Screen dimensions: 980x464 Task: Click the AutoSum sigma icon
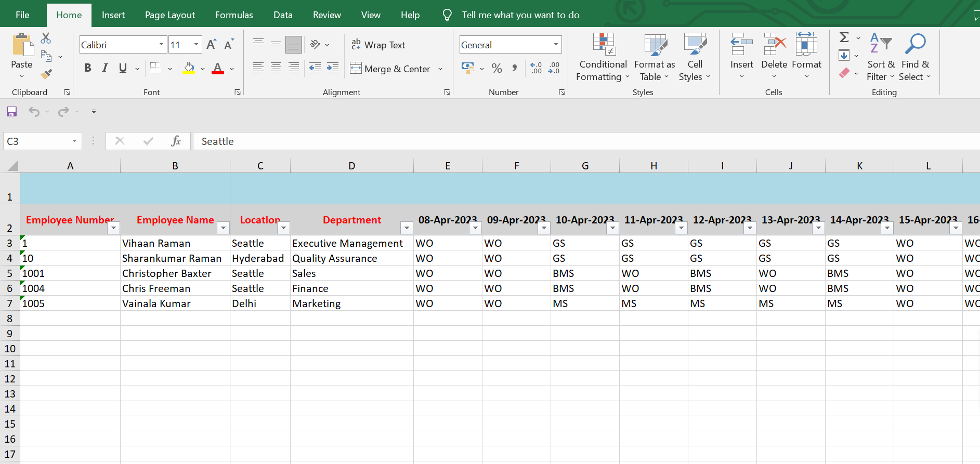(844, 37)
